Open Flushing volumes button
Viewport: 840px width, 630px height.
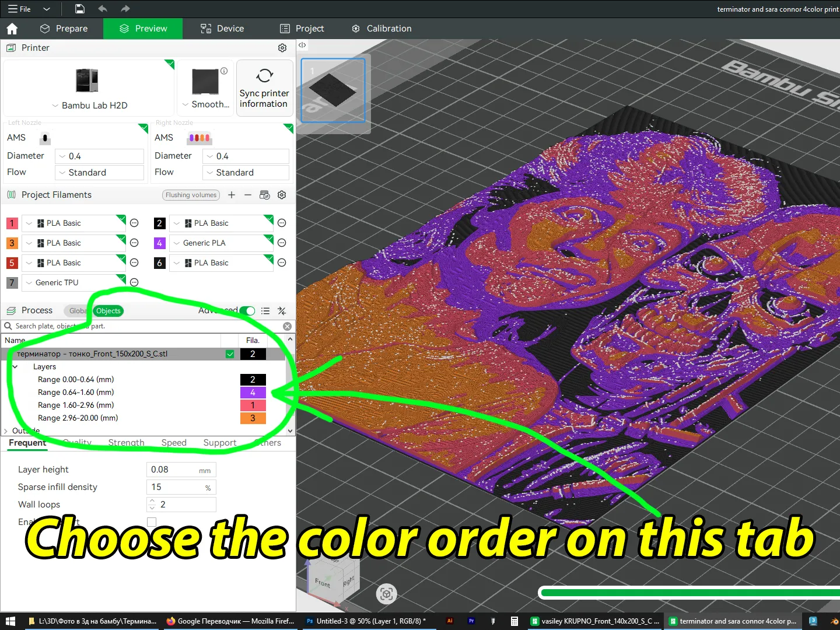pyautogui.click(x=191, y=195)
